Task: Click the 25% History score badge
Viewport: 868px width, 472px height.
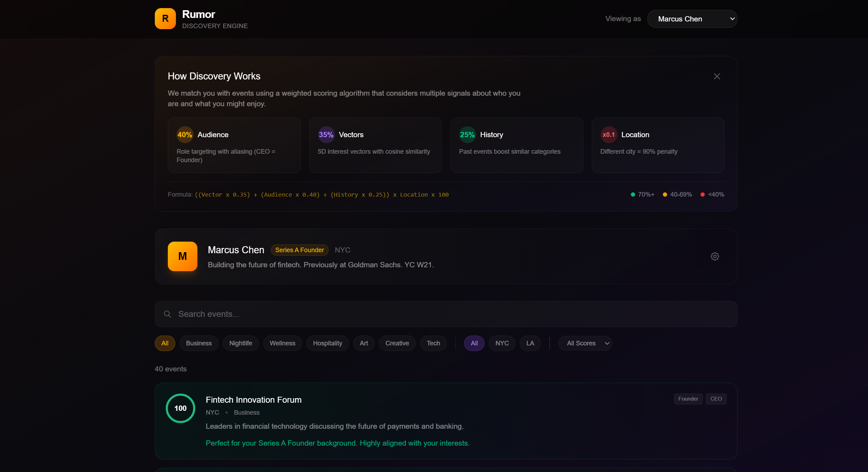Action: (467, 134)
